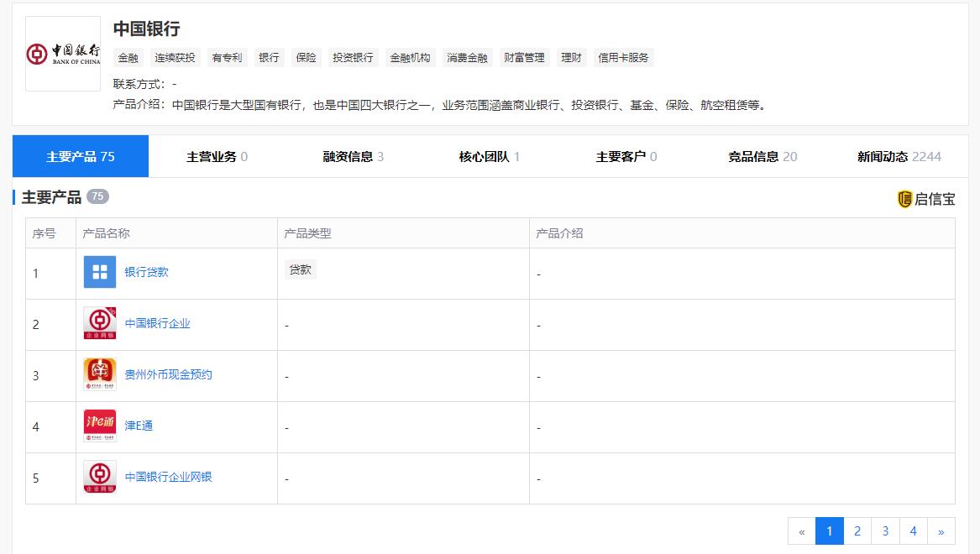
Task: Click the 津E通 red app icon
Action: 100,426
